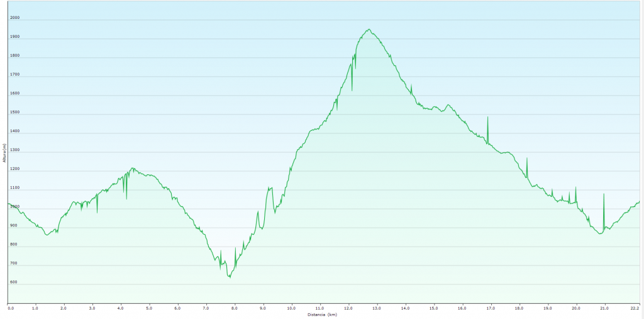
Task: Click the 'Distancia (km)' axis title
Action: point(322,315)
